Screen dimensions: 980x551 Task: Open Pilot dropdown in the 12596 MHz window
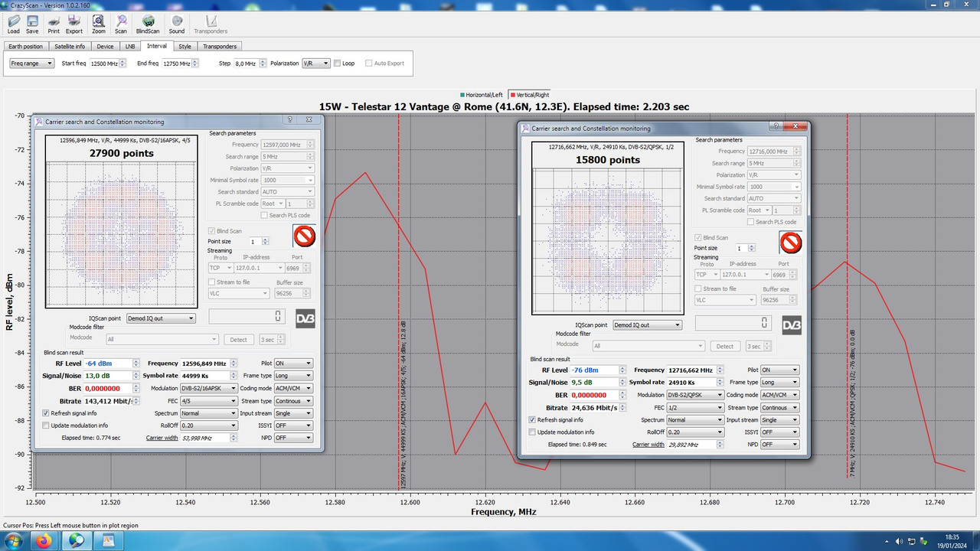(293, 364)
